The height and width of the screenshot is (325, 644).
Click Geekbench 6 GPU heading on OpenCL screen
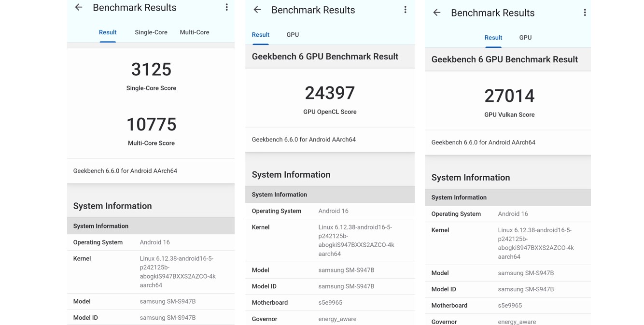click(325, 57)
